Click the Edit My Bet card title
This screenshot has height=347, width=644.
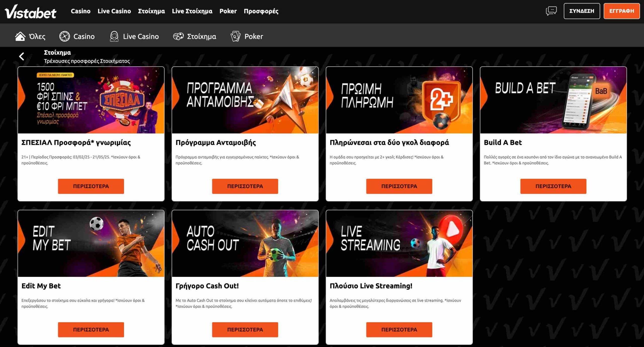coord(41,286)
